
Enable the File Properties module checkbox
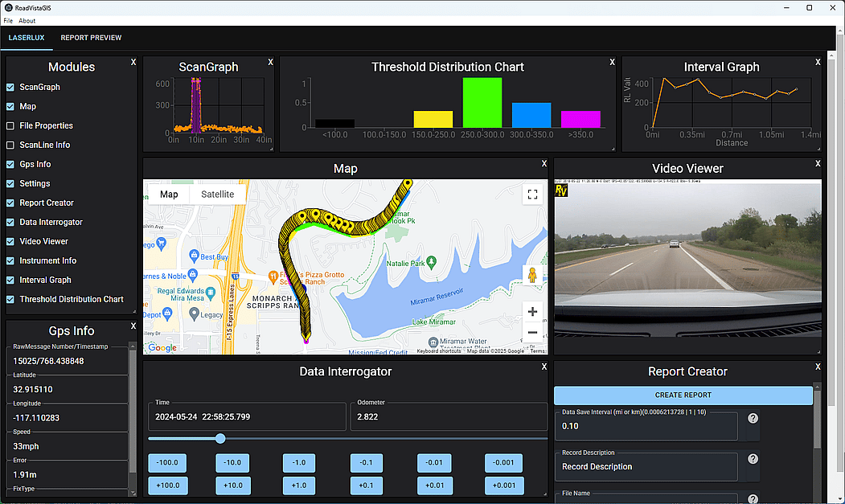coord(10,125)
